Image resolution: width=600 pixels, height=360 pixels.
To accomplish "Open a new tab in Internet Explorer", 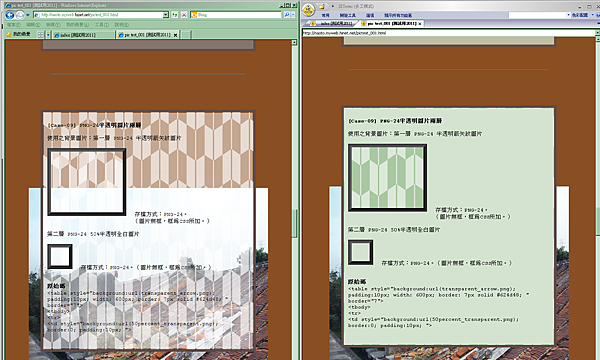I will click(186, 35).
